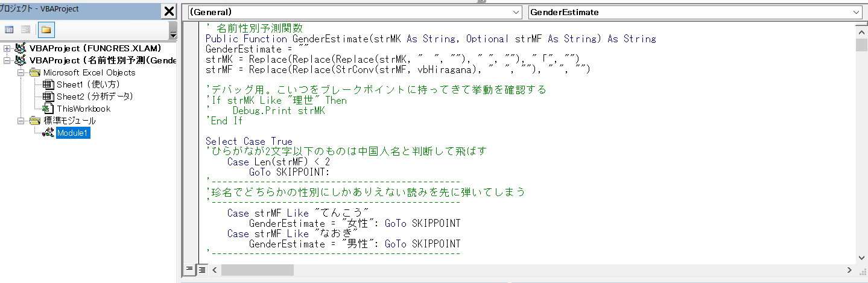Screen dimensions: 868x283
Task: Switch to Procedure View button
Action: [189, 270]
